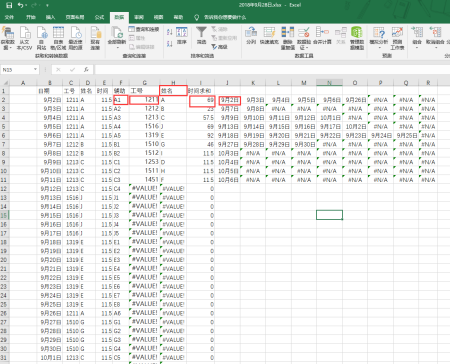Save the workbook with the quick access icon
This screenshot has width=450, height=364.
click(9, 5)
